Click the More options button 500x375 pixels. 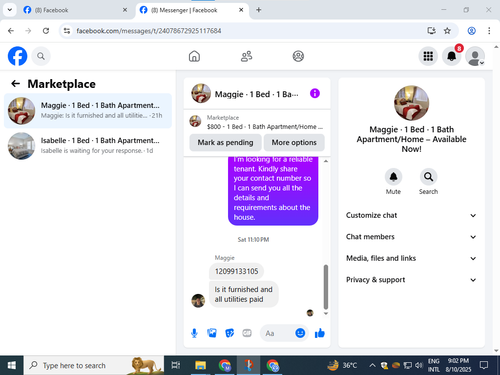click(x=294, y=142)
